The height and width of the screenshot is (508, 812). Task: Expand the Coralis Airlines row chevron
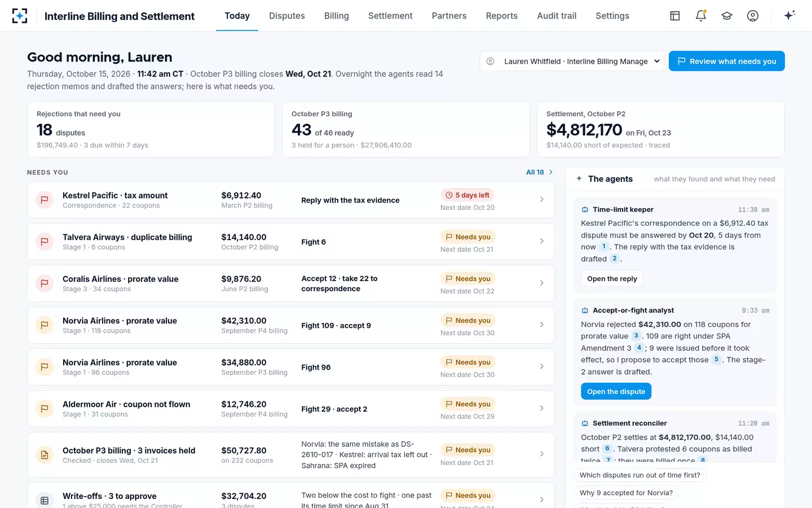(542, 283)
